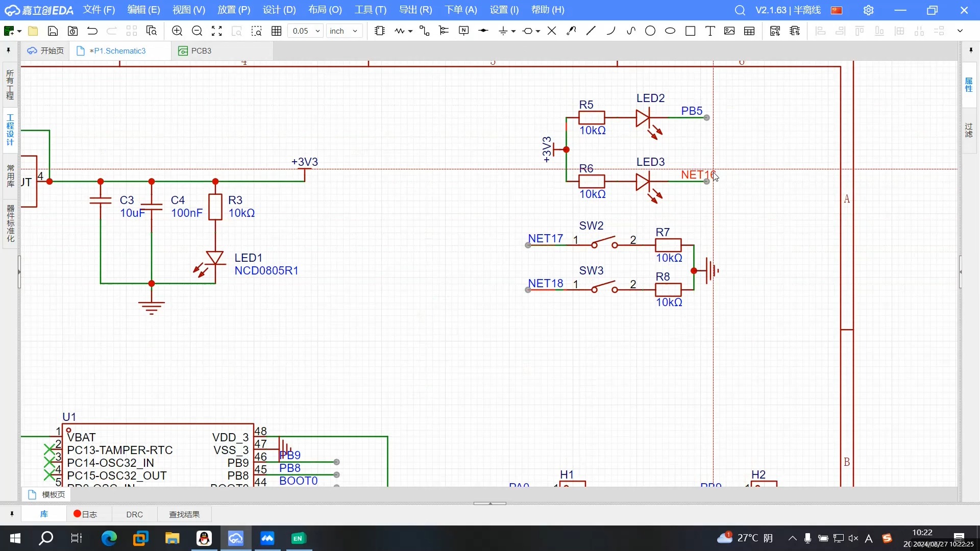
Task: Open the 文件 (F) menu
Action: [x=99, y=10]
